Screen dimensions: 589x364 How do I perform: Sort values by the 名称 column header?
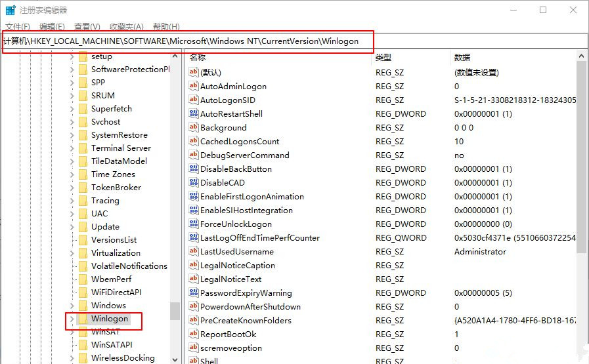198,58
